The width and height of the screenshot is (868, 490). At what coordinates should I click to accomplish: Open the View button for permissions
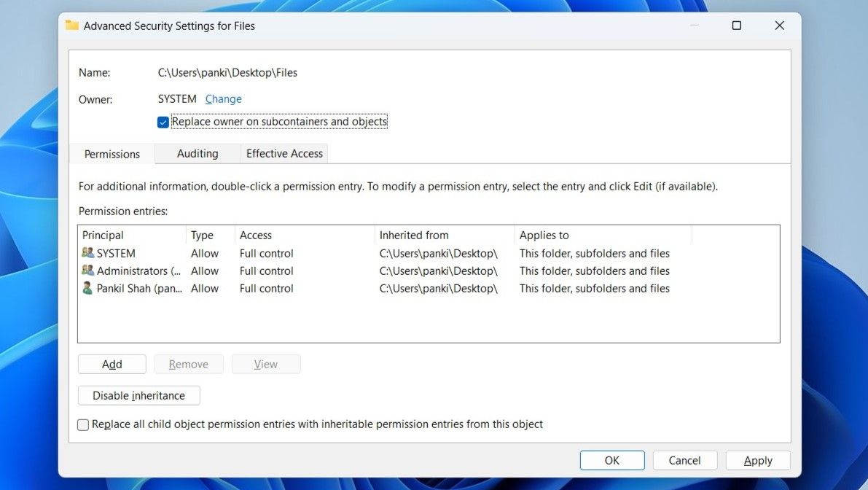click(x=266, y=364)
